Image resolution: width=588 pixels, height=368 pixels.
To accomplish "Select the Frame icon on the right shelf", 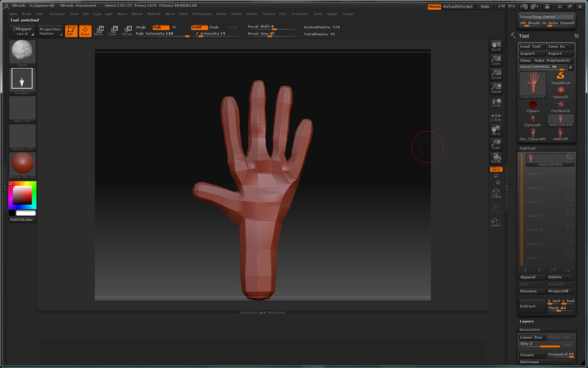I will pos(496,193).
